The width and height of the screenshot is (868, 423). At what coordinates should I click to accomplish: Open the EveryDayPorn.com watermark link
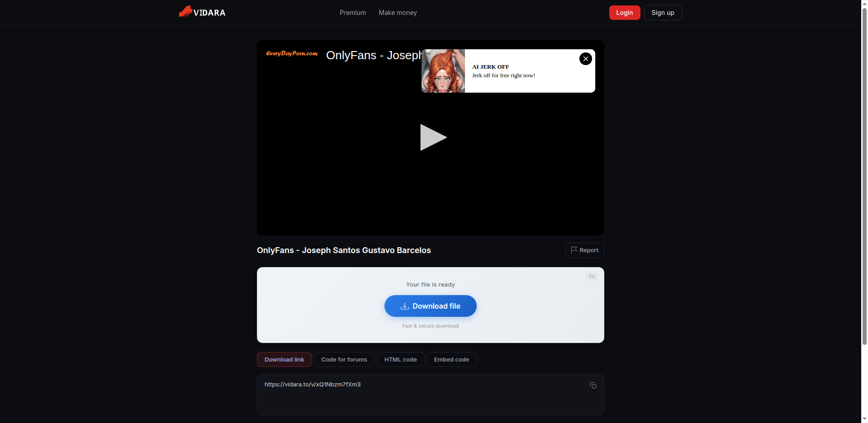(x=292, y=53)
